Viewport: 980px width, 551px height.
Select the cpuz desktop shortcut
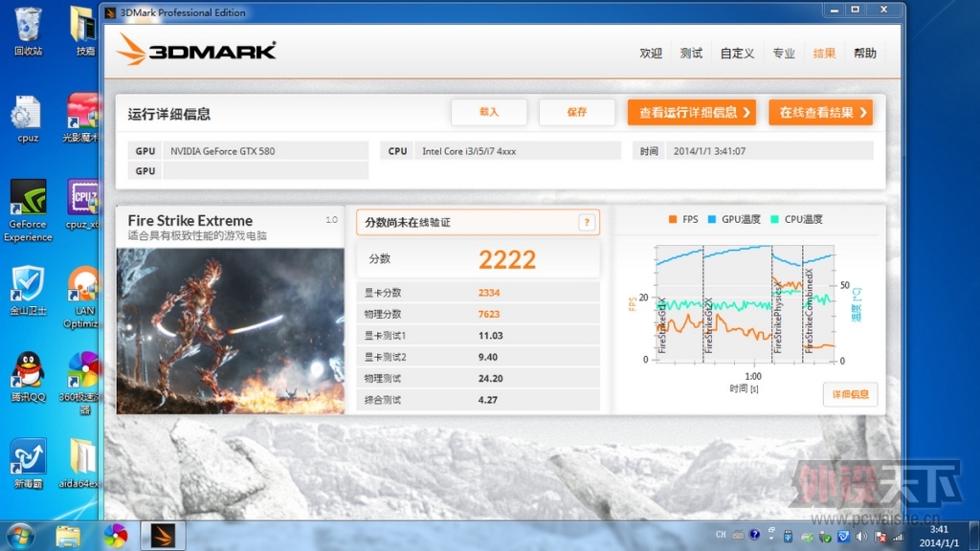tap(27, 119)
